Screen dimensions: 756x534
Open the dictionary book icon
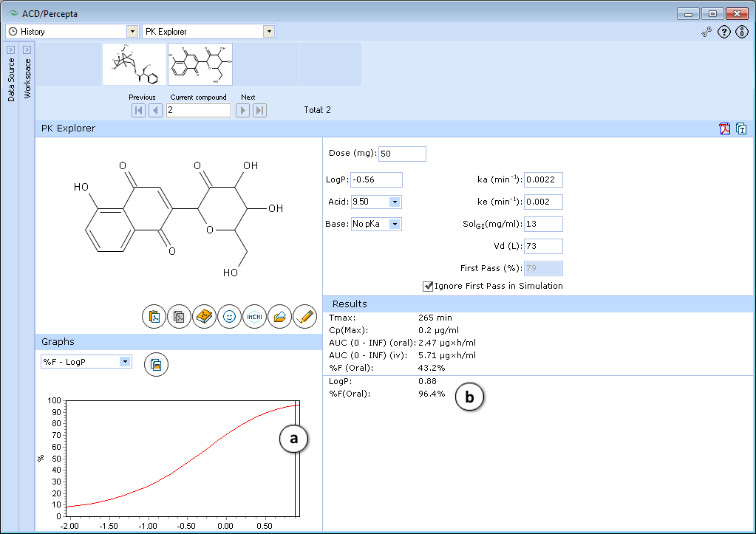click(x=205, y=317)
